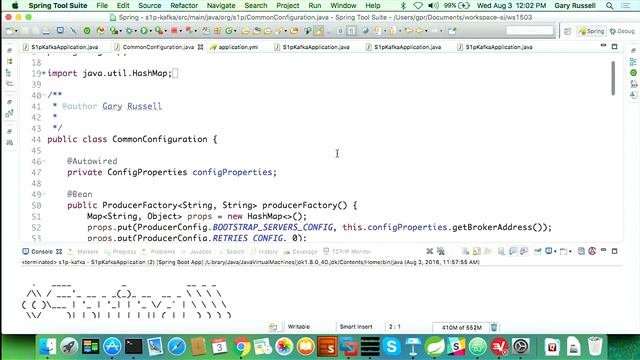Show the Coverage view tab
The height and width of the screenshot is (360, 640).
(301, 251)
